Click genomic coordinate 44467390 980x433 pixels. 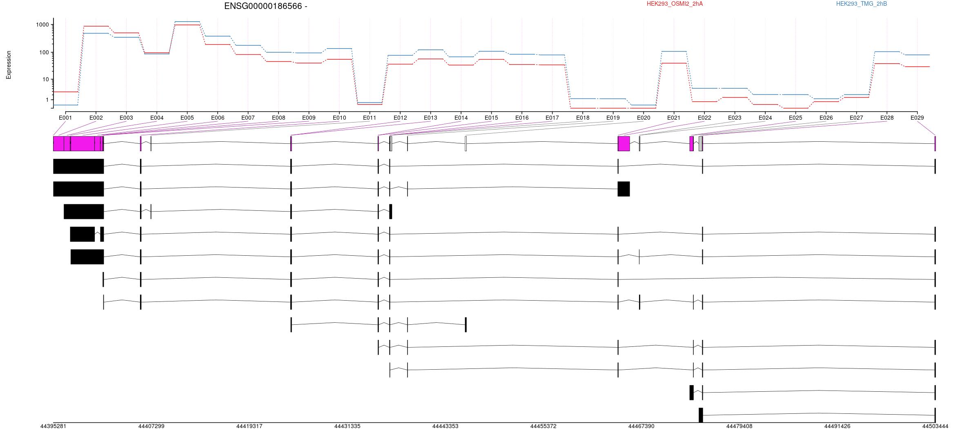click(641, 426)
